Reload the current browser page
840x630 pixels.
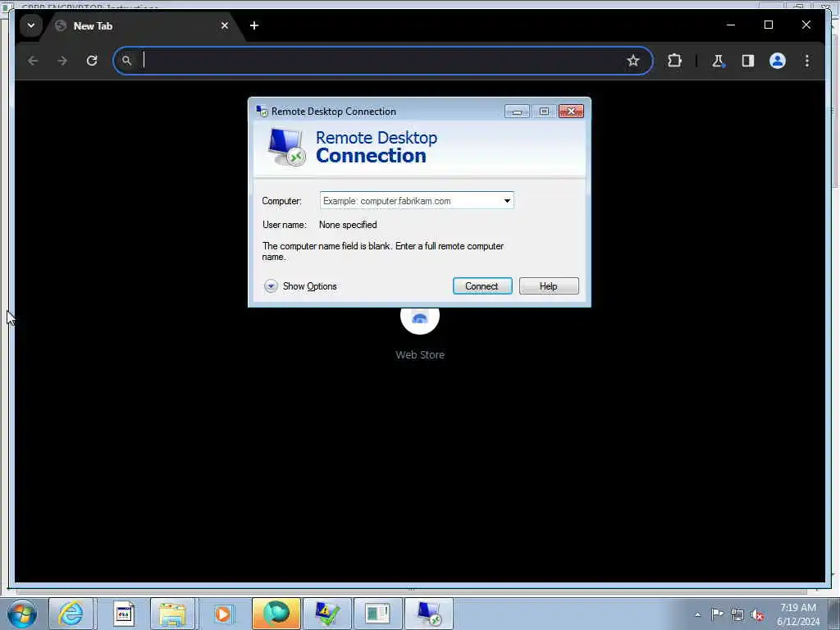(92, 61)
